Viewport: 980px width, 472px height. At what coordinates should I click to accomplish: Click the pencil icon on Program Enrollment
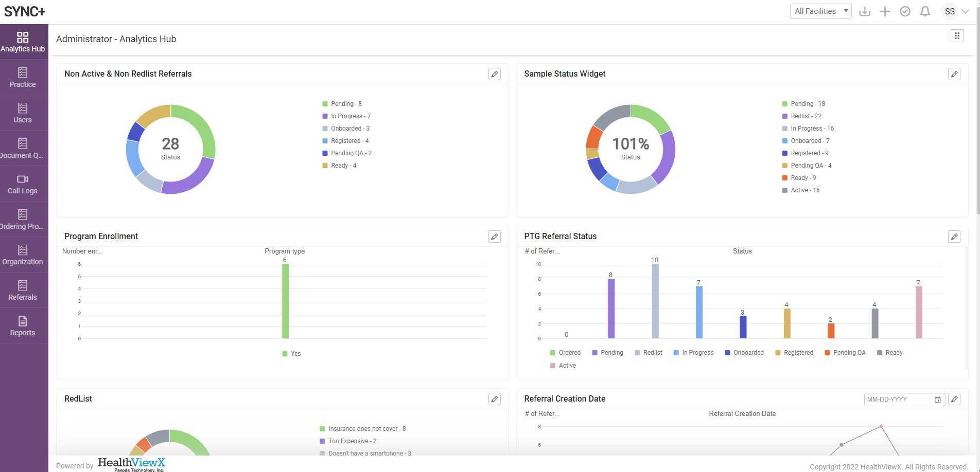[x=494, y=237]
